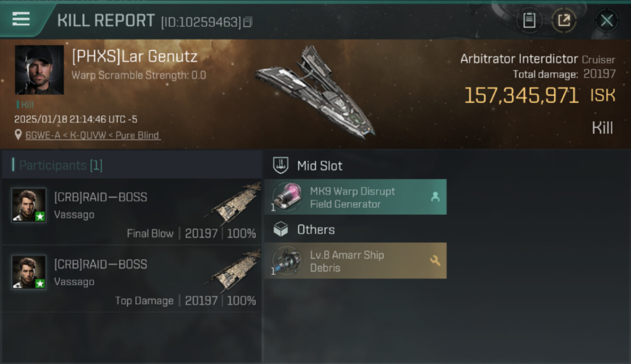Click the wrench icon on Amarr Debris
The image size is (631, 364).
435,261
